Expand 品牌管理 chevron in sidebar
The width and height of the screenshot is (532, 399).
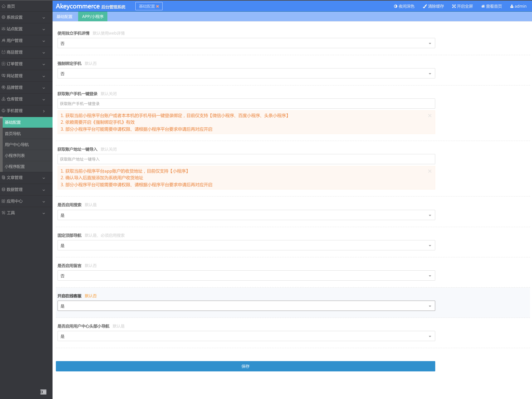click(44, 88)
